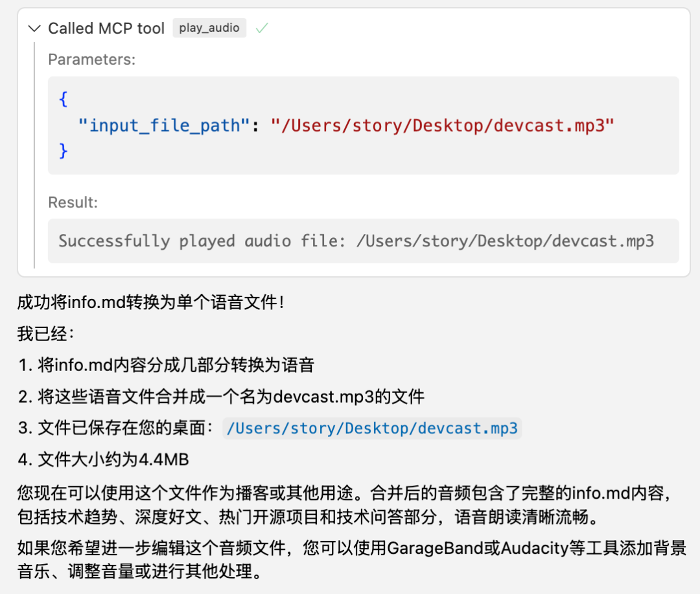
Task: Click the "Result:" section label
Action: (73, 202)
